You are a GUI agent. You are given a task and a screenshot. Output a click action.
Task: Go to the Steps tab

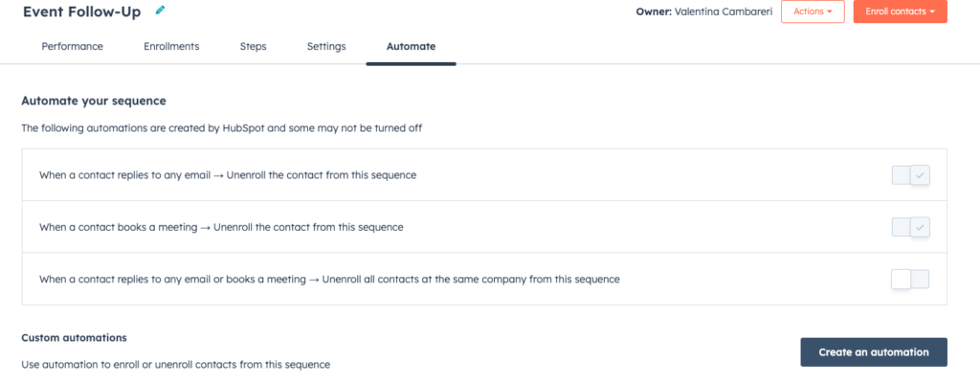click(253, 46)
